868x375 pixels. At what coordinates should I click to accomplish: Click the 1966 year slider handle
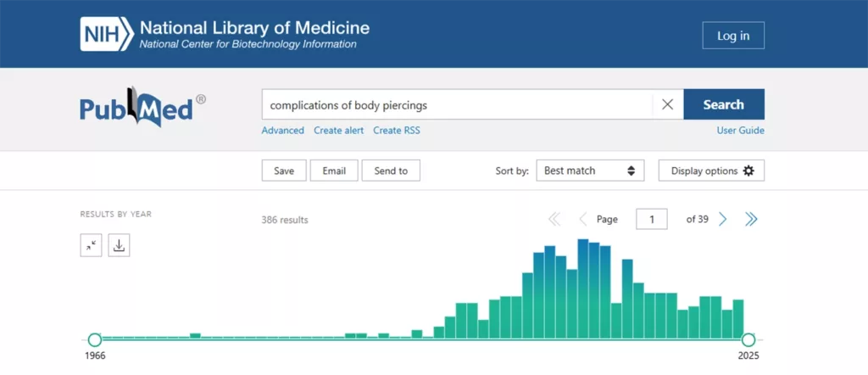point(95,339)
